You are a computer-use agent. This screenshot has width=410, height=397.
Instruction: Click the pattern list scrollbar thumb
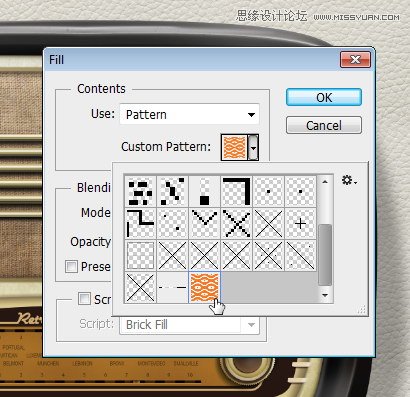tap(325, 255)
